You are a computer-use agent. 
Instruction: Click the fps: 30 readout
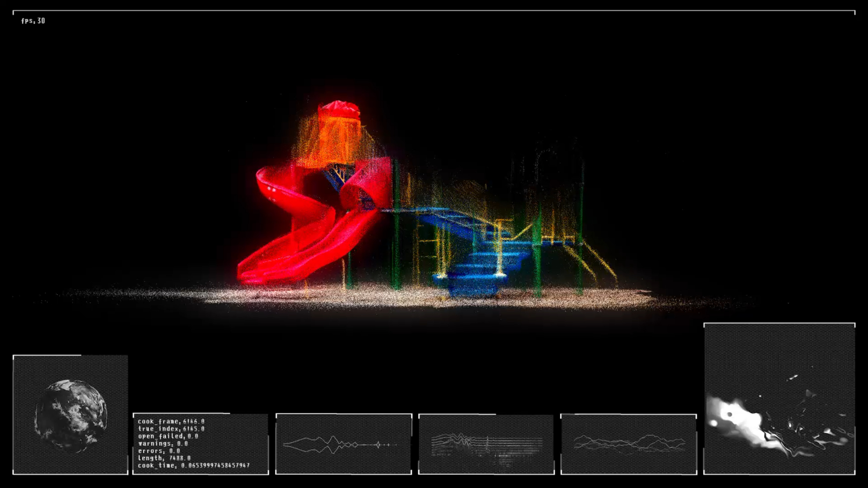click(33, 21)
